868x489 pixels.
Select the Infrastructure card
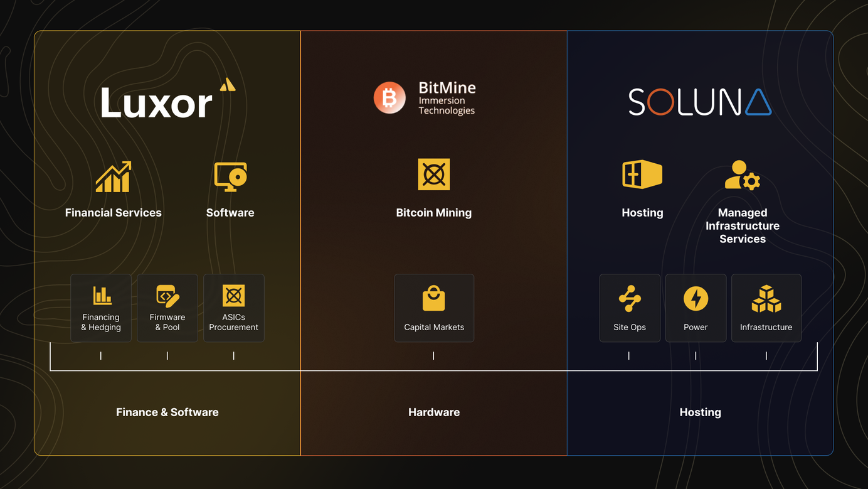click(x=766, y=308)
